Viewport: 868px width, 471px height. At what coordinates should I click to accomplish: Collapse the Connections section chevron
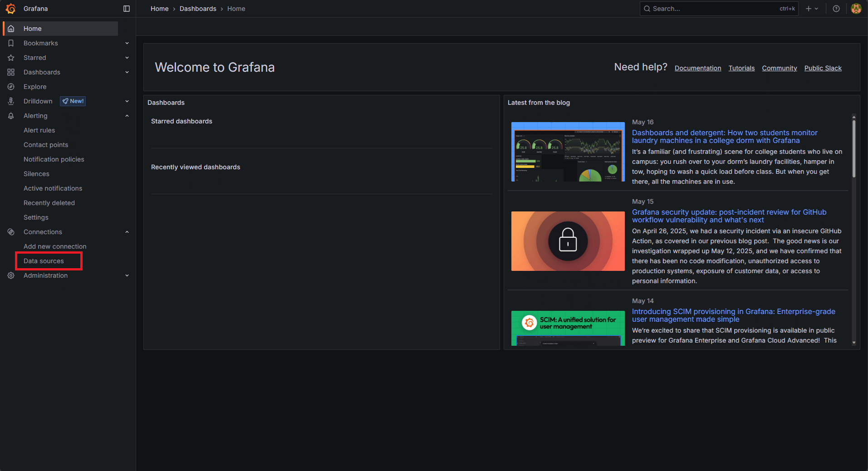pos(127,232)
